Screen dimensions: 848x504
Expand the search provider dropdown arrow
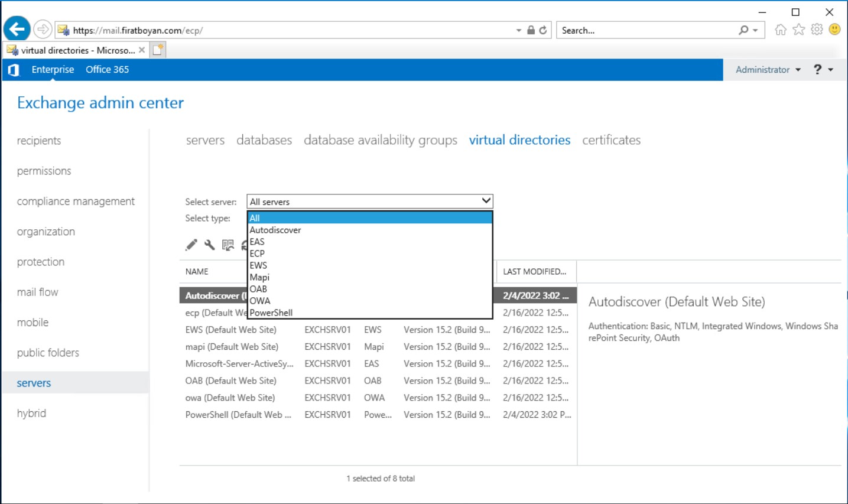[755, 30]
